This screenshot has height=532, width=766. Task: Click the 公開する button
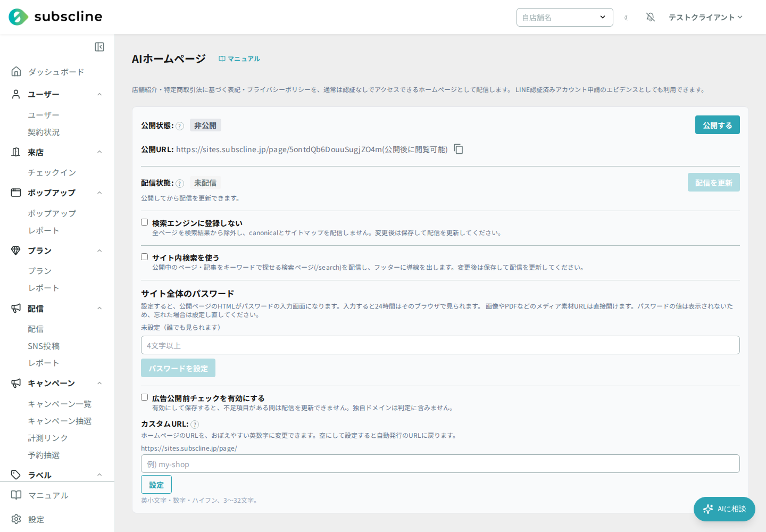click(717, 125)
